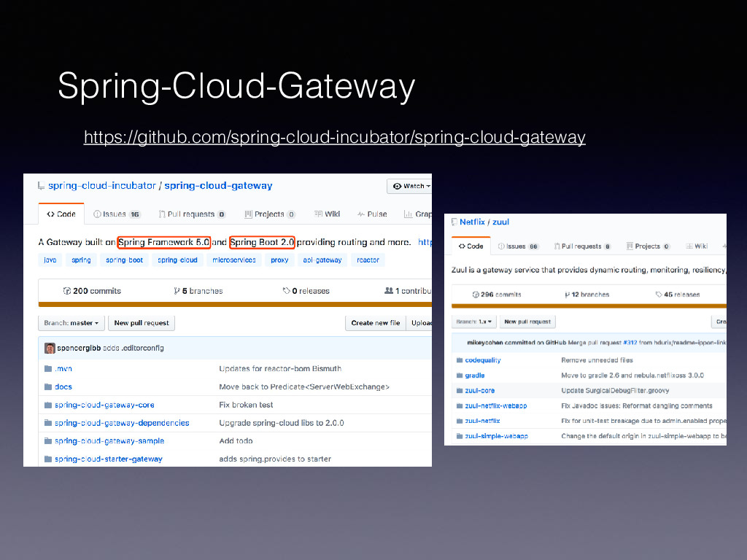Click the java topic tag
Image resolution: width=747 pixels, height=560 pixels.
click(x=50, y=260)
